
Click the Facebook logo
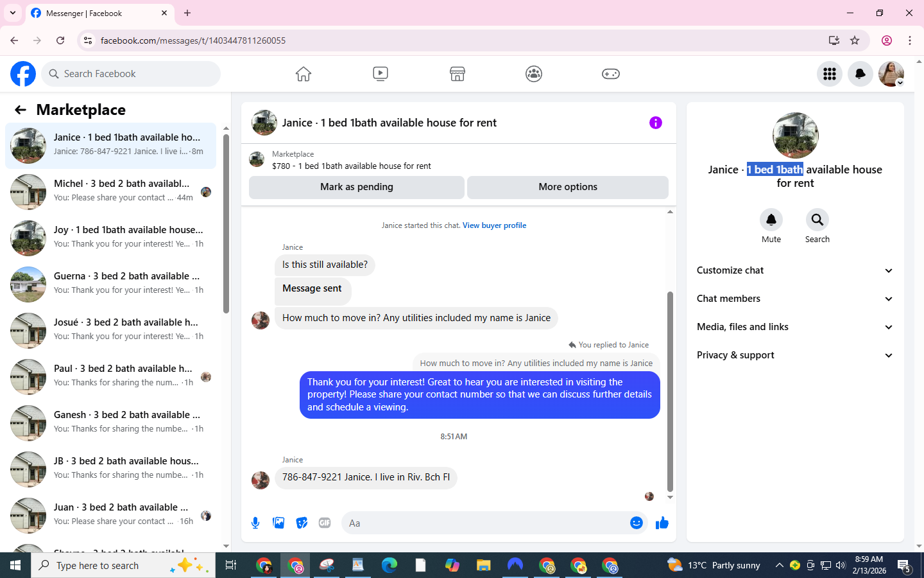point(23,74)
